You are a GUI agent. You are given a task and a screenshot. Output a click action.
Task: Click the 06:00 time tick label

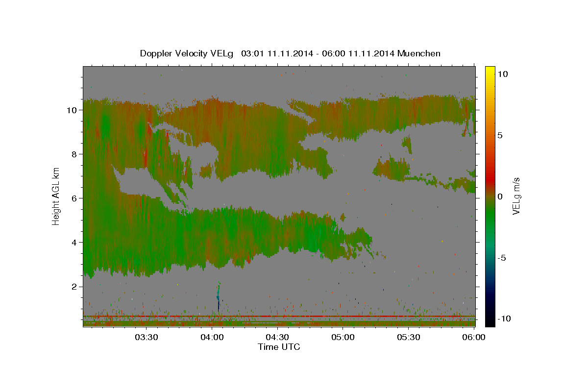coord(474,338)
